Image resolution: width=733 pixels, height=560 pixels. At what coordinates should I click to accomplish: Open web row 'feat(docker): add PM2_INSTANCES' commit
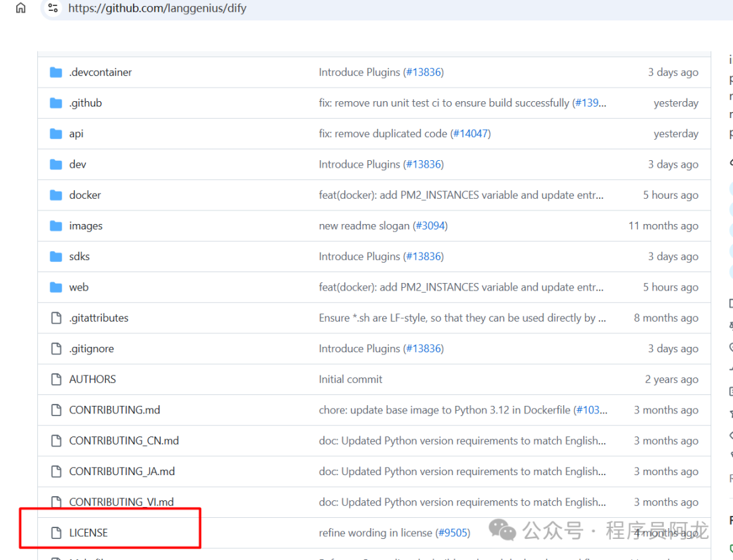click(461, 287)
